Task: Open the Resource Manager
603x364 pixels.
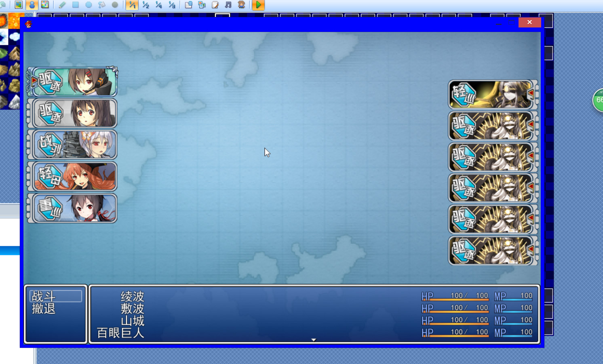Action: (202, 5)
